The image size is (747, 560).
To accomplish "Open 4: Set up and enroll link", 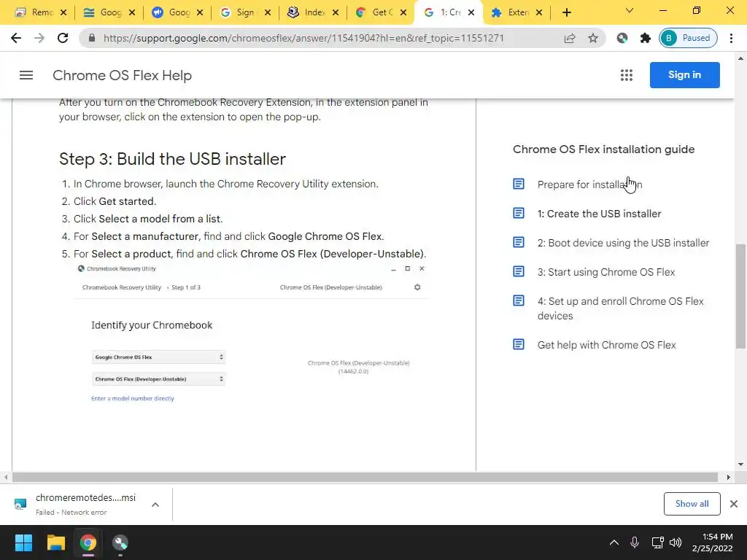I will click(620, 308).
